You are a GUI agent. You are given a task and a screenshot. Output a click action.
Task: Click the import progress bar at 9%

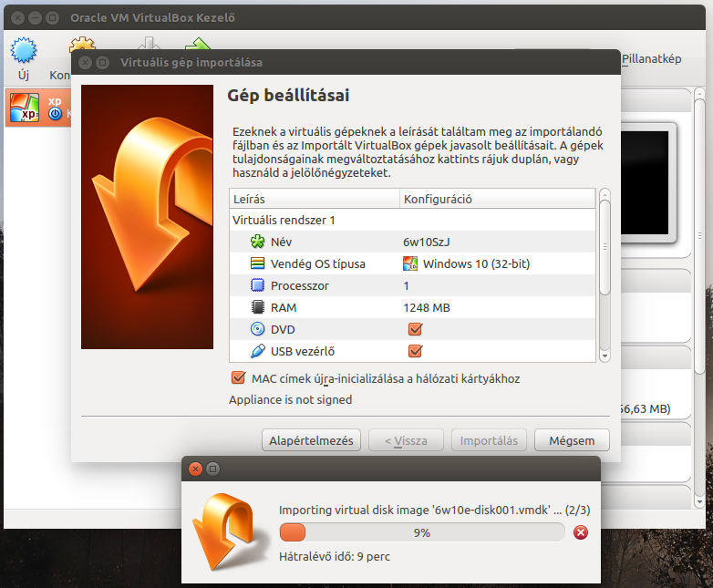click(421, 532)
